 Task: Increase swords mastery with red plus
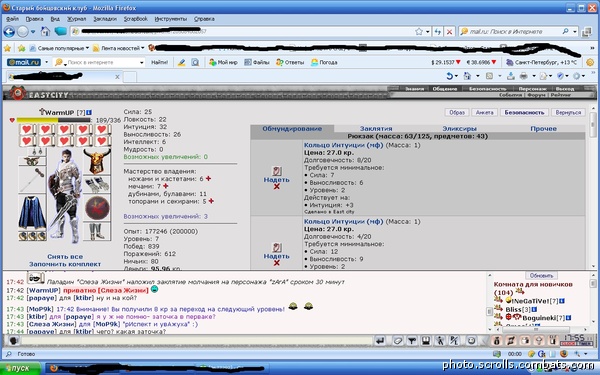[166, 186]
